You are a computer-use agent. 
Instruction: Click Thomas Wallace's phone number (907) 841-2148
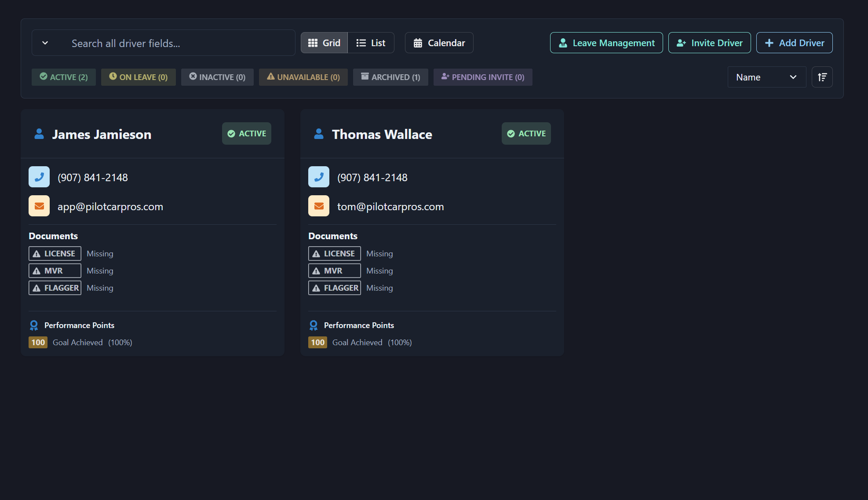coord(372,178)
